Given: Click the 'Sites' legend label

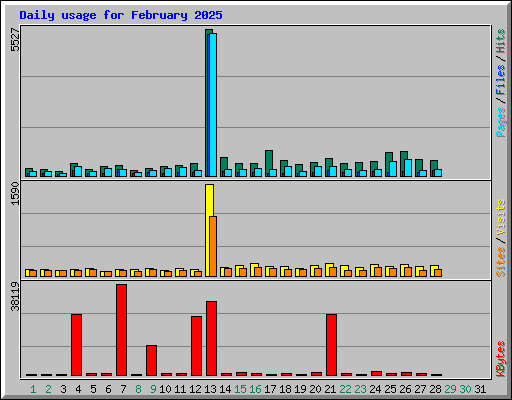Looking at the screenshot, I should pyautogui.click(x=500, y=262).
